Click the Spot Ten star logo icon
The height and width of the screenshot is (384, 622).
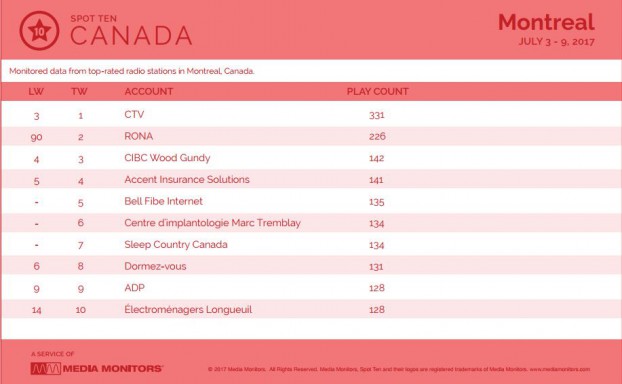[x=39, y=31]
